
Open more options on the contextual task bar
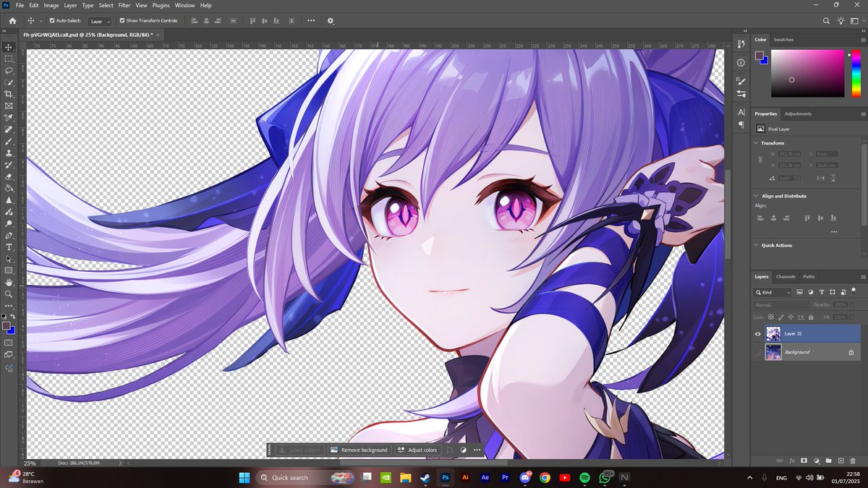(x=477, y=450)
